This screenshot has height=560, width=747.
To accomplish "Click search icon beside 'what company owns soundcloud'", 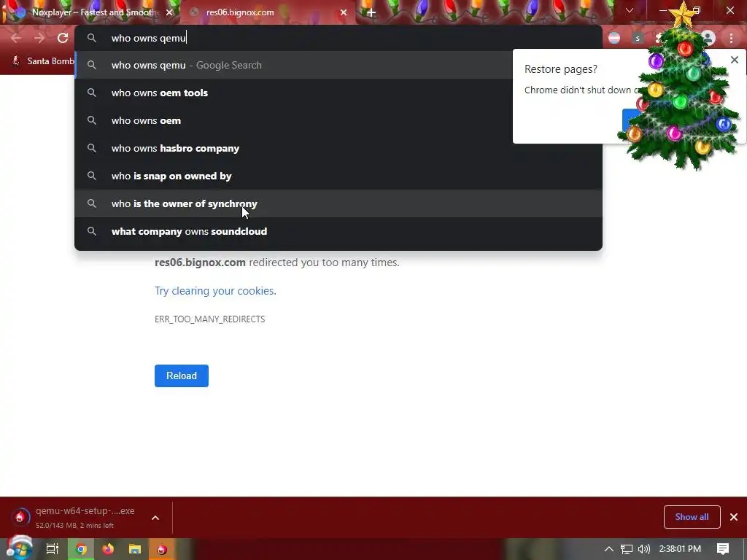I will coord(92,231).
